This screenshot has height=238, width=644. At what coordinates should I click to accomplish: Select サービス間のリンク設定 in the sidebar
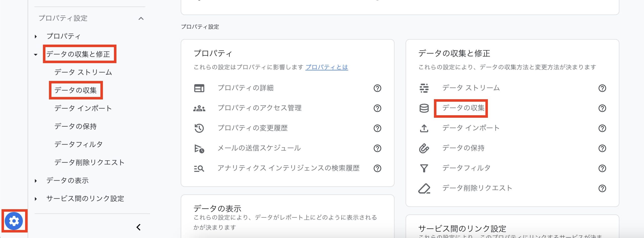click(x=85, y=199)
